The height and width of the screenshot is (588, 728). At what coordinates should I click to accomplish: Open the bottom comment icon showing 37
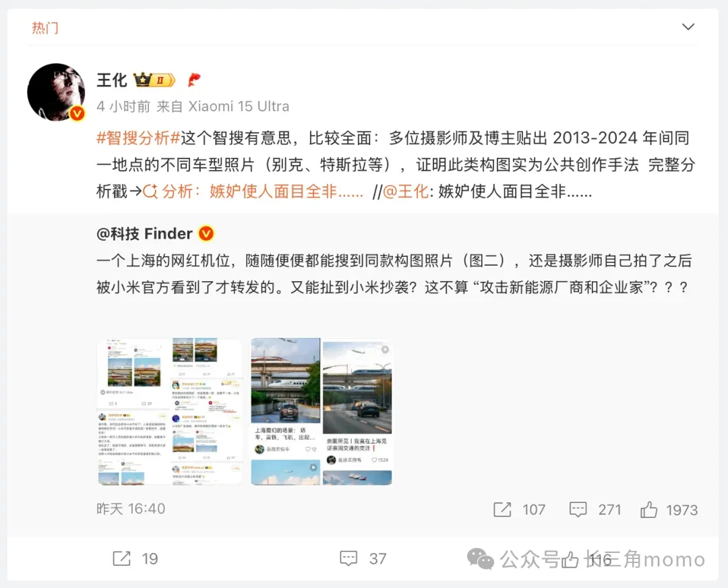348,558
